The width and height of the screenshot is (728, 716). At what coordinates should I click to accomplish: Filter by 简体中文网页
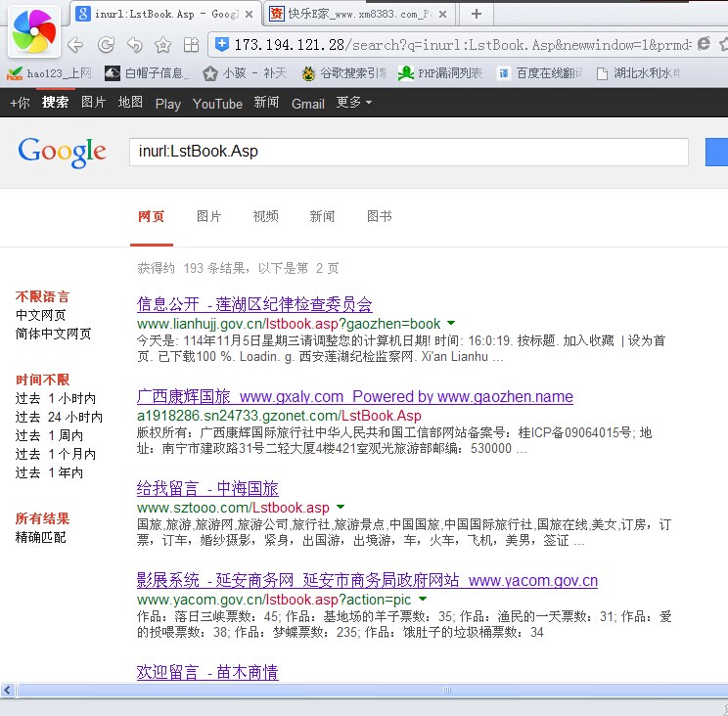point(53,334)
